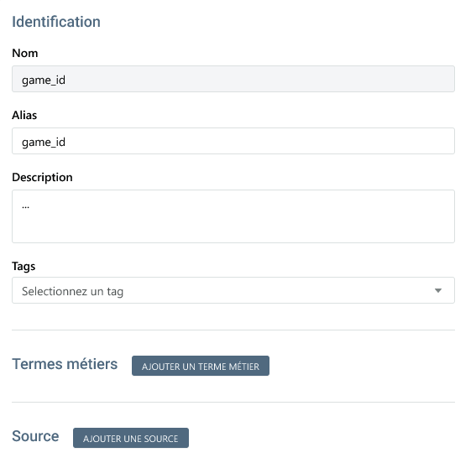The width and height of the screenshot is (476, 463).
Task: Click the 'Selectionnez un tag' placeholder text
Action: pos(72,291)
